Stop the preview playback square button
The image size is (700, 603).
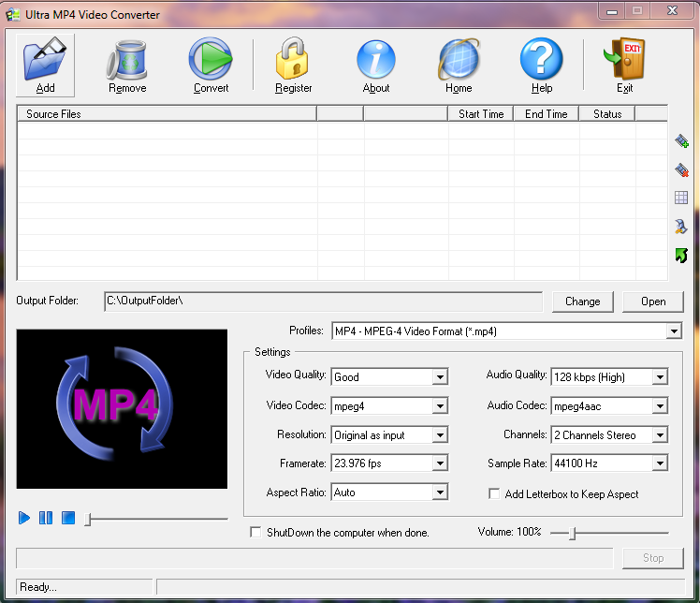(x=68, y=518)
